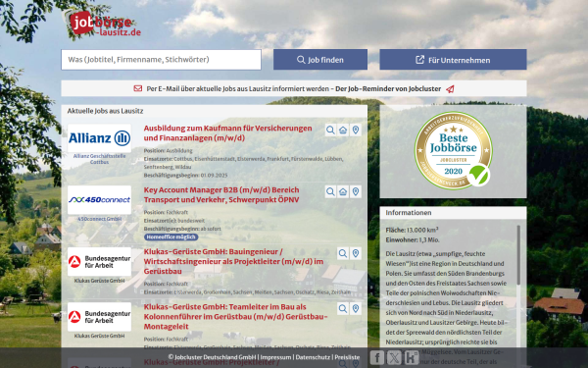Click © Jobcluster Deutschland GmbH footer text
The width and height of the screenshot is (588, 368).
point(212,357)
